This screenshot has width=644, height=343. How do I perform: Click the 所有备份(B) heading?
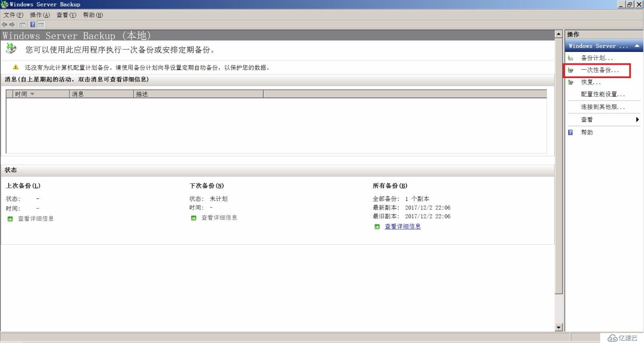(x=390, y=186)
